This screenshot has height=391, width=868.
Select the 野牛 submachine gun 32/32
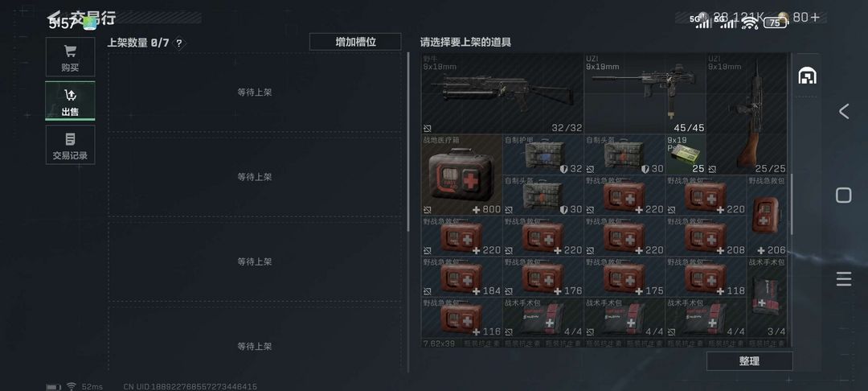502,93
